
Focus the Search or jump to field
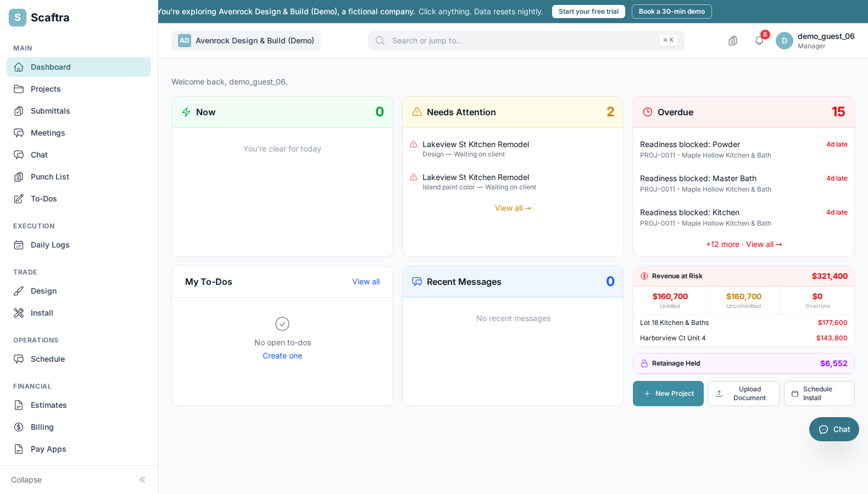tap(526, 41)
